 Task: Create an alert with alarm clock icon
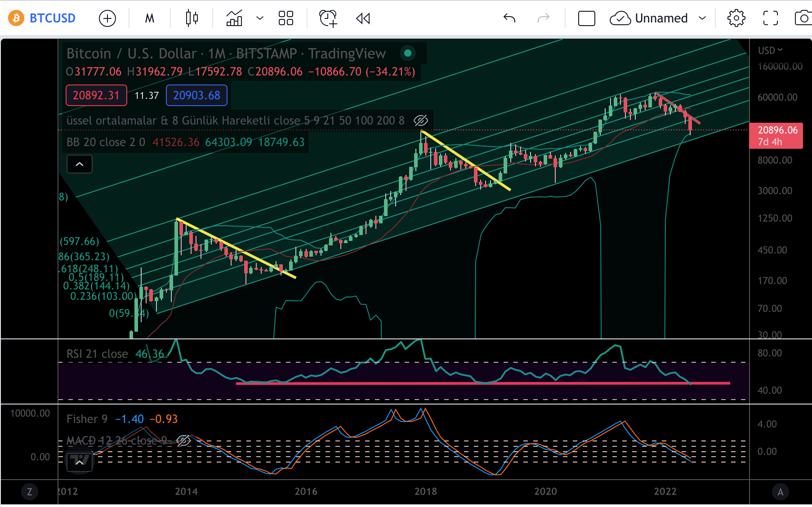click(328, 18)
